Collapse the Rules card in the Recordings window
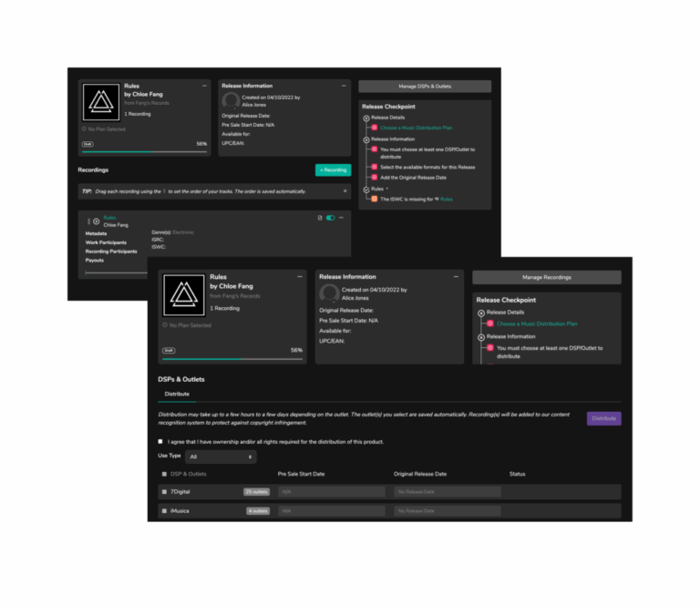The width and height of the screenshot is (700, 606). (x=204, y=86)
